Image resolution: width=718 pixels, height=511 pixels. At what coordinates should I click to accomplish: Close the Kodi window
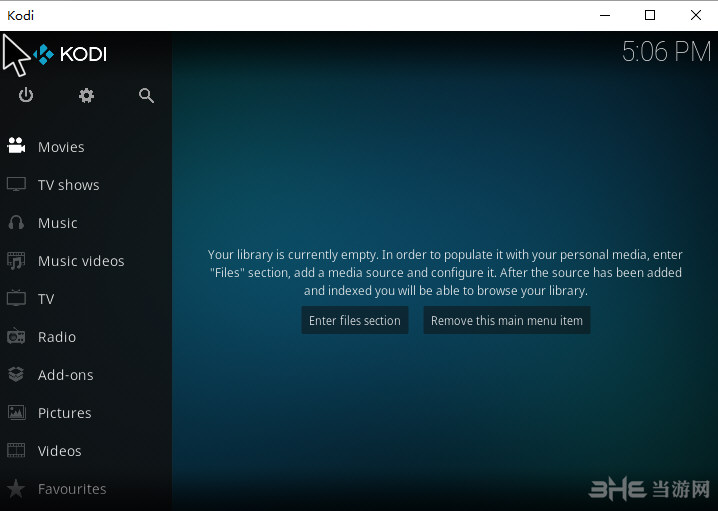tap(696, 15)
